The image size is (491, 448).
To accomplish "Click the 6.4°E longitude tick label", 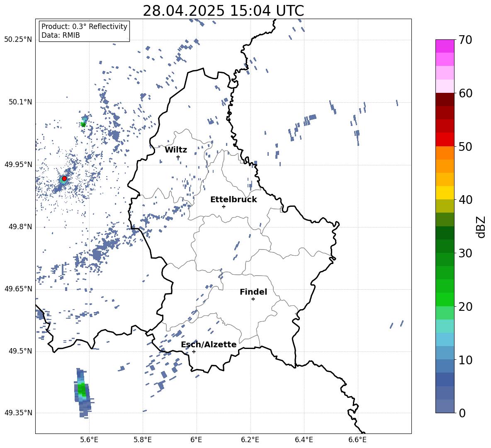I will (x=304, y=440).
